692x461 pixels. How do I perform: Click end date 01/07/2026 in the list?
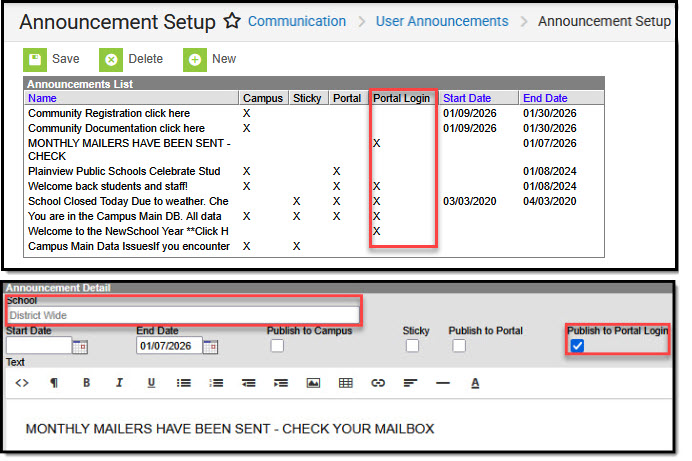(x=550, y=143)
